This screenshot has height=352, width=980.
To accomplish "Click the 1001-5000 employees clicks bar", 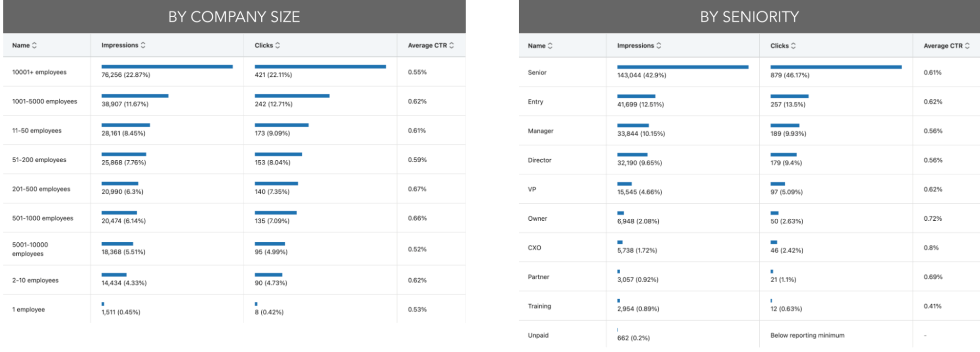I will (292, 96).
